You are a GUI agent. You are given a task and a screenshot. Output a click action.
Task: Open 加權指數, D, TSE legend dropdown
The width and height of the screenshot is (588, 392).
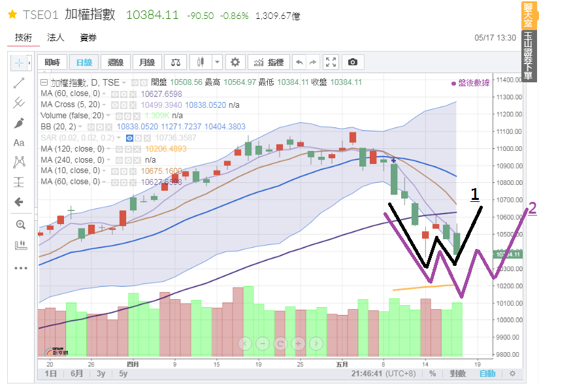point(124,82)
